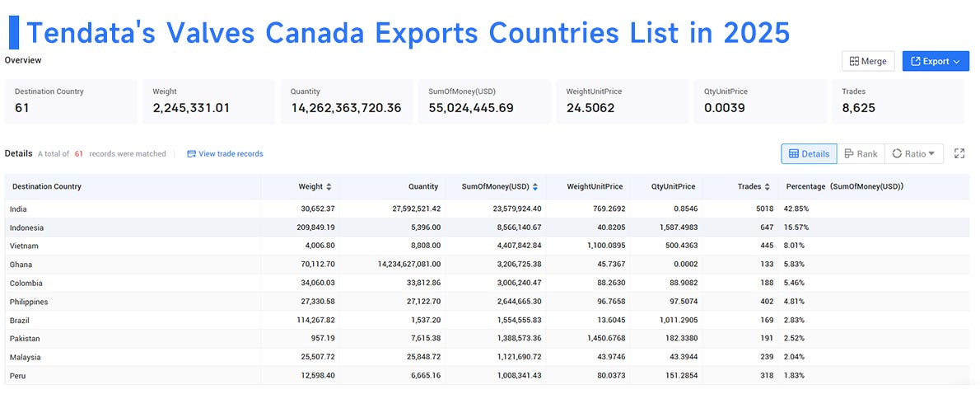The height and width of the screenshot is (394, 980).
Task: Click the Destination Country column header
Action: click(x=47, y=186)
